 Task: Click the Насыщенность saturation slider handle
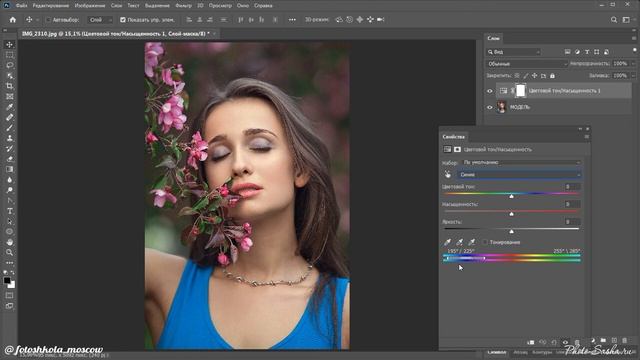[x=511, y=214]
